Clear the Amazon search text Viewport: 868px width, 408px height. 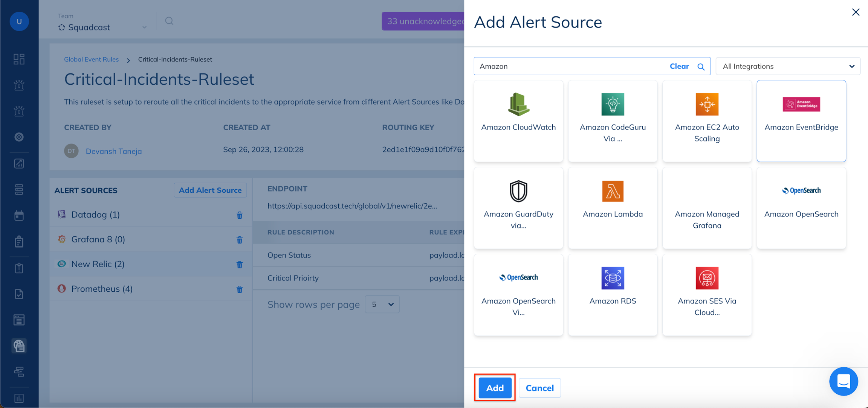point(679,66)
